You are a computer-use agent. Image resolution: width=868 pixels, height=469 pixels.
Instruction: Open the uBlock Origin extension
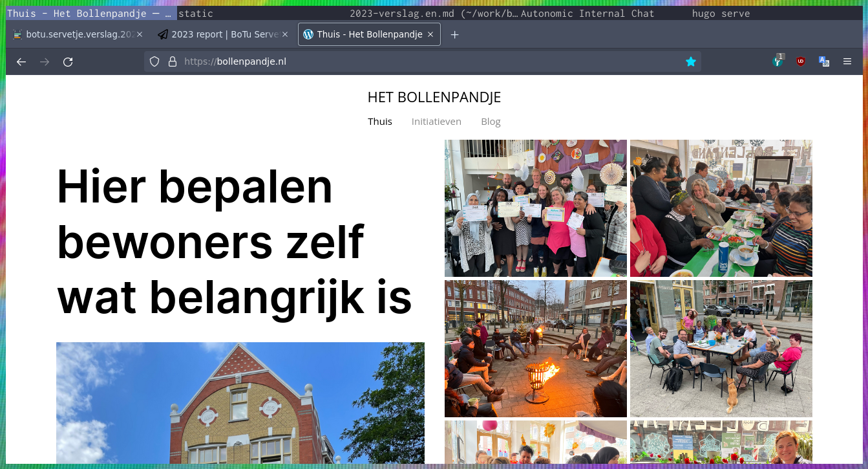pyautogui.click(x=801, y=62)
